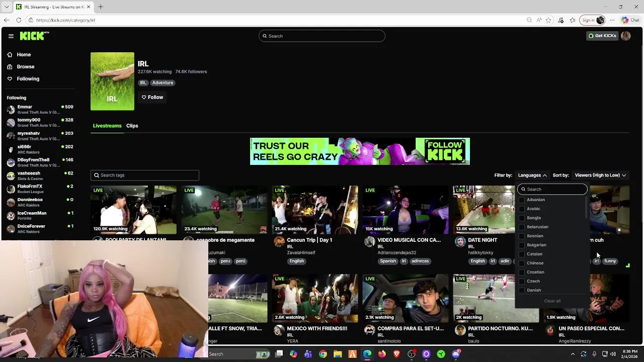
Task: Collapse the Languages filter dropdown
Action: [x=532, y=175]
